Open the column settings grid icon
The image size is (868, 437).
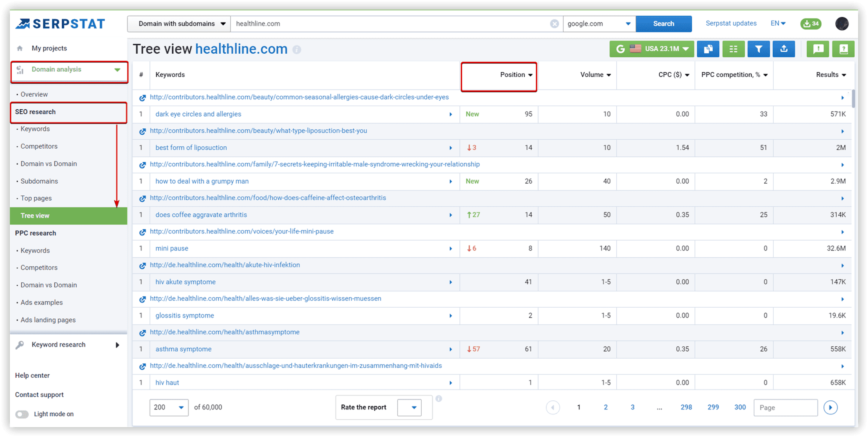tap(733, 49)
